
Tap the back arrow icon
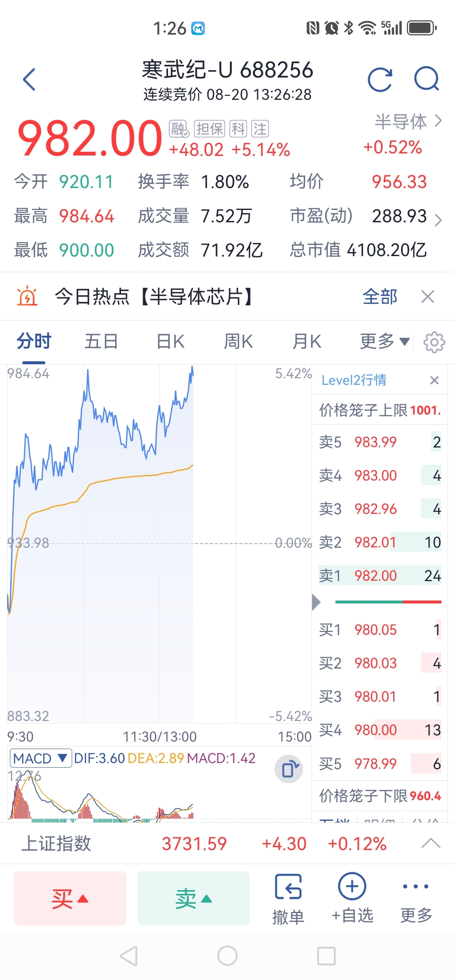29,79
